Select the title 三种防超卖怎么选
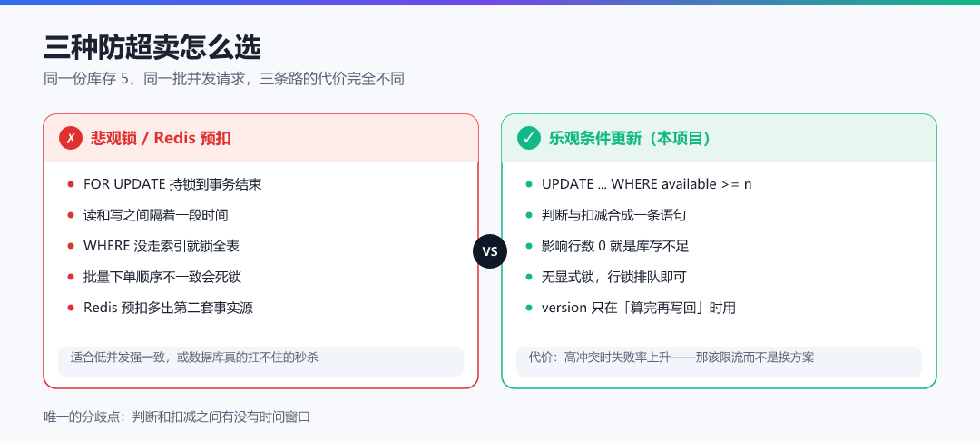 click(x=152, y=47)
